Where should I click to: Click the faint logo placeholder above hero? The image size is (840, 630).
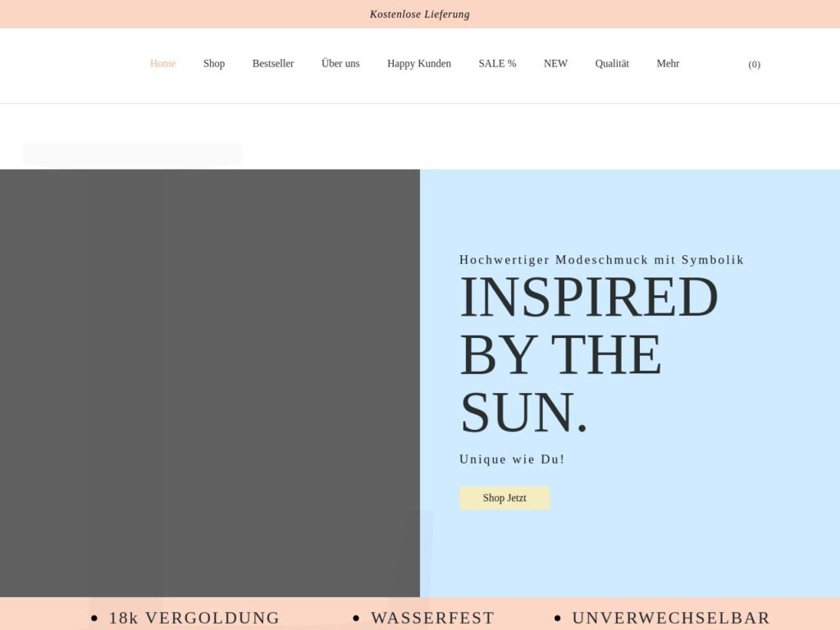[x=132, y=154]
